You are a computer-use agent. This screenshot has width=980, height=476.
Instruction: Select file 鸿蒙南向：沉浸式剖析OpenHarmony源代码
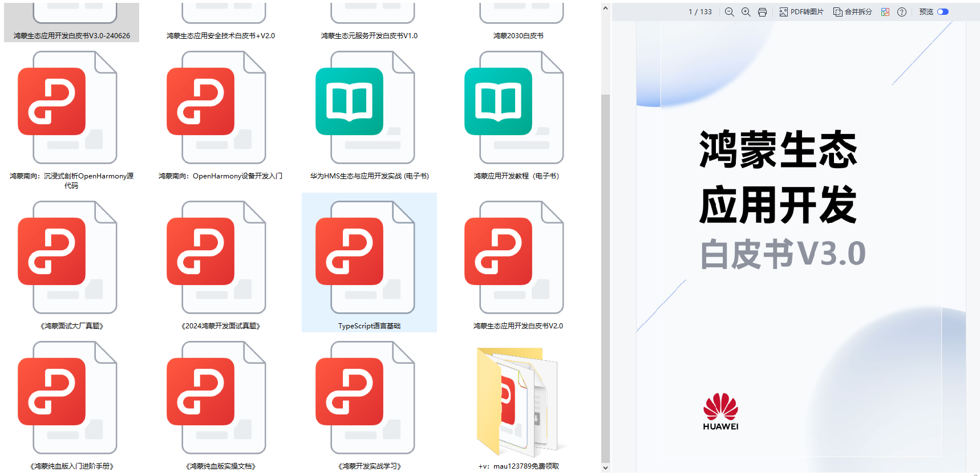72,120
